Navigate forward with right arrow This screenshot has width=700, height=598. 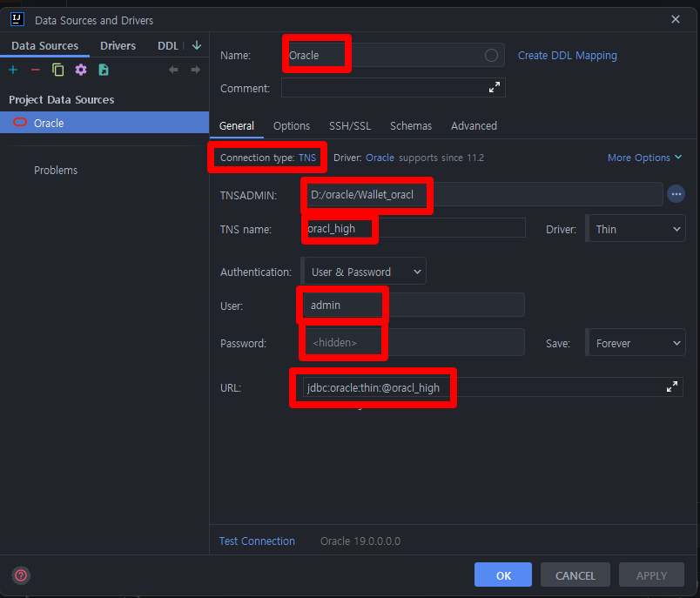click(196, 70)
